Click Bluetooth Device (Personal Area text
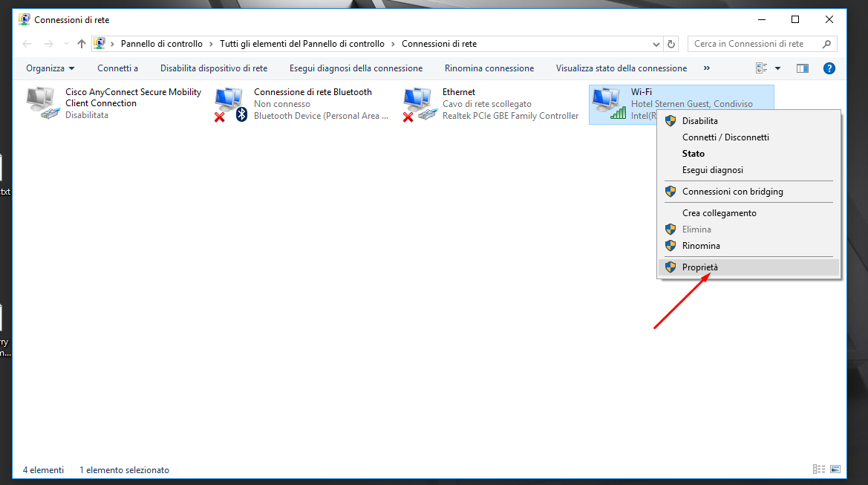868x485 pixels. [321, 116]
